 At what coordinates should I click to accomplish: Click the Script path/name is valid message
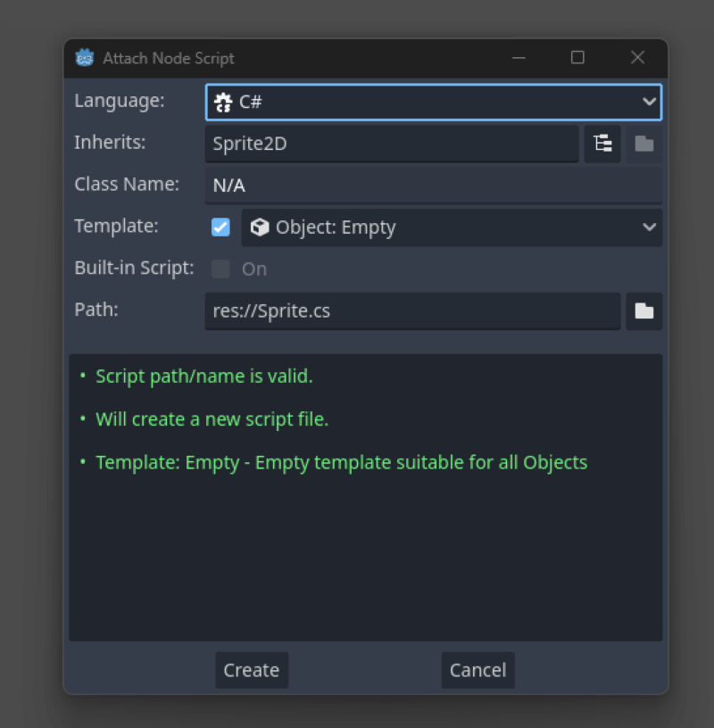(x=203, y=376)
